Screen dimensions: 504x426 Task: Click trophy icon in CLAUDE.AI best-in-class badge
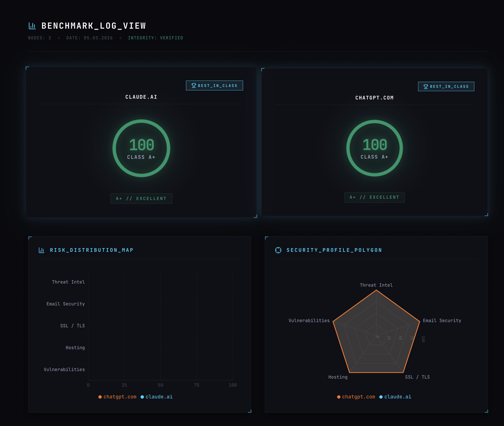pyautogui.click(x=194, y=85)
